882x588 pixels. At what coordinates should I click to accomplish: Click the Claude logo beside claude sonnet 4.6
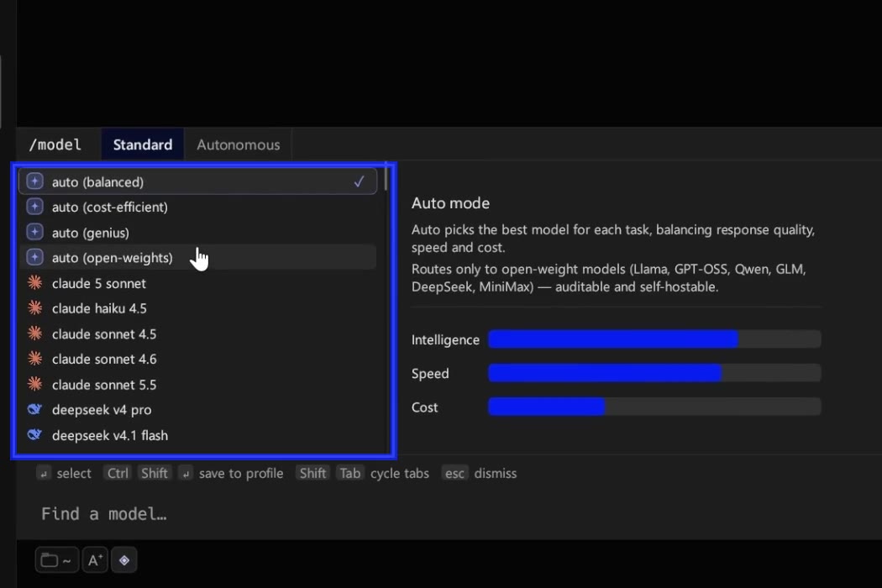[35, 359]
